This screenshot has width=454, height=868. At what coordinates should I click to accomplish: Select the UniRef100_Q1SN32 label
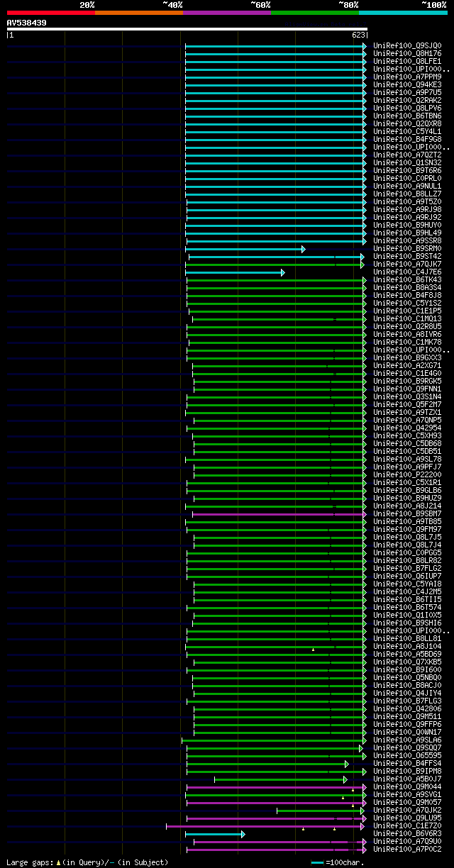coord(407,163)
